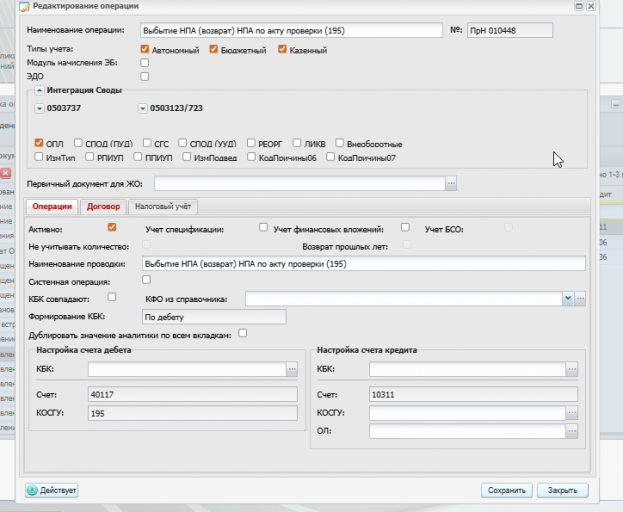Check the РЕОРГ checkbox
This screenshot has width=623, height=512.
[x=251, y=143]
